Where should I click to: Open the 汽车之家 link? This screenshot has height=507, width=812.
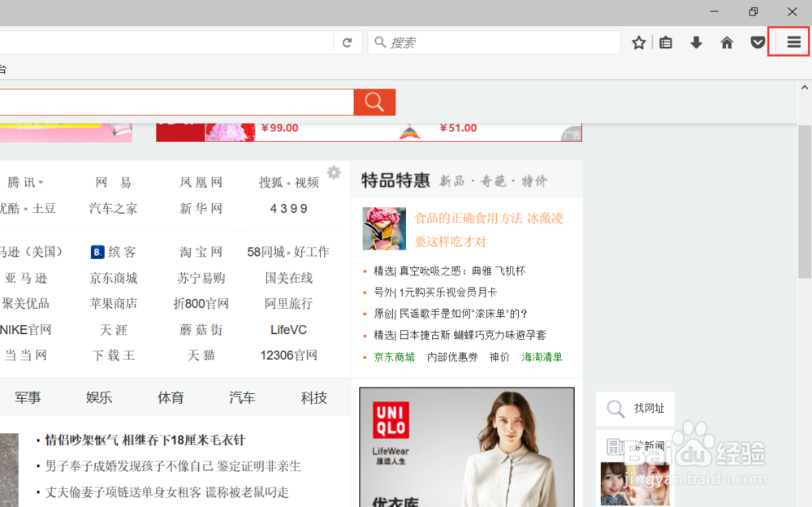tap(114, 208)
